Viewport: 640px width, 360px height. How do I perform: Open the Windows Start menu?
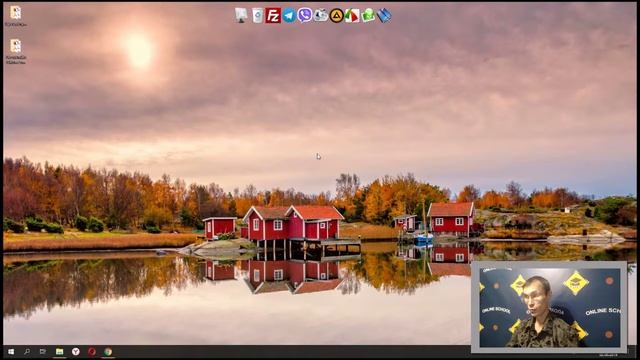tap(11, 351)
